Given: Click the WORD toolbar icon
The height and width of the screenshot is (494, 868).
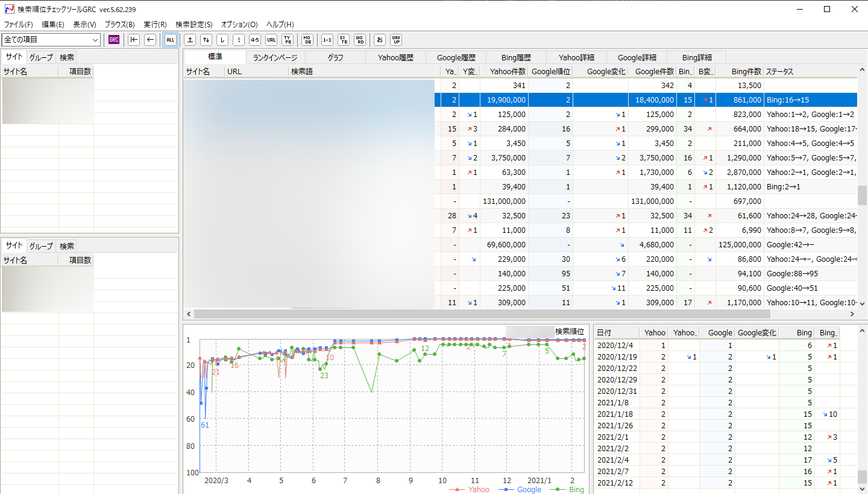Looking at the screenshot, I should 360,40.
